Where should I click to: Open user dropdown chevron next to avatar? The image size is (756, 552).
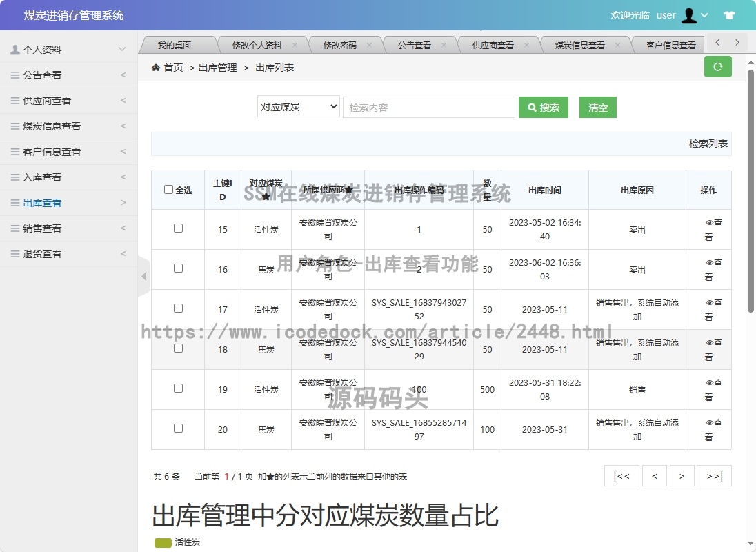(704, 15)
